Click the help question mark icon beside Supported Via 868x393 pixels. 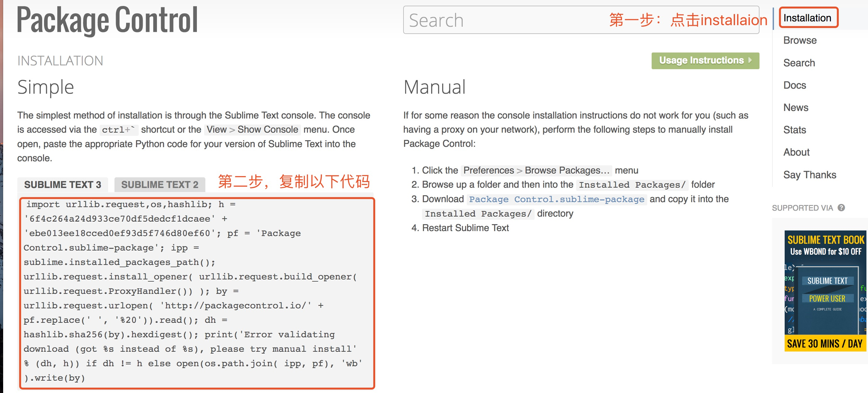pos(841,208)
